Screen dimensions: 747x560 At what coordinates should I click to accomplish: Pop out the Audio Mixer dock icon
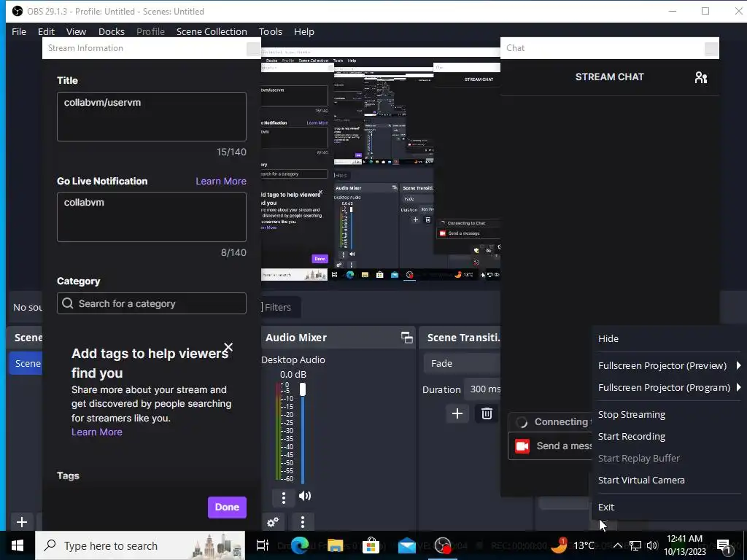point(407,338)
